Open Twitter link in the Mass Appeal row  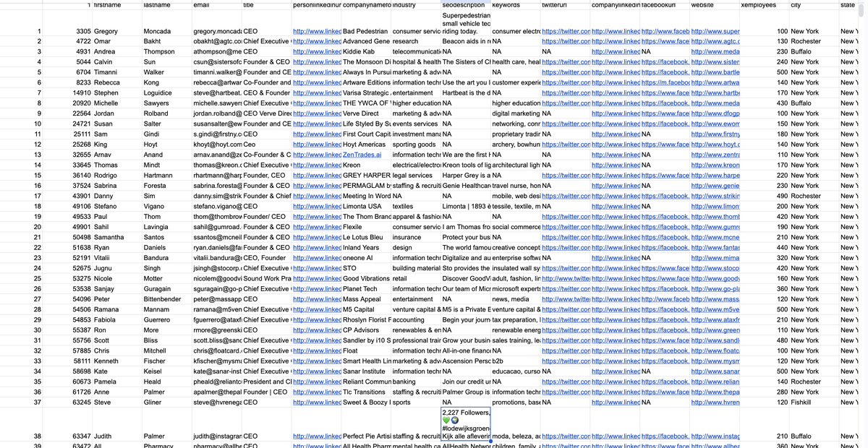pos(565,299)
